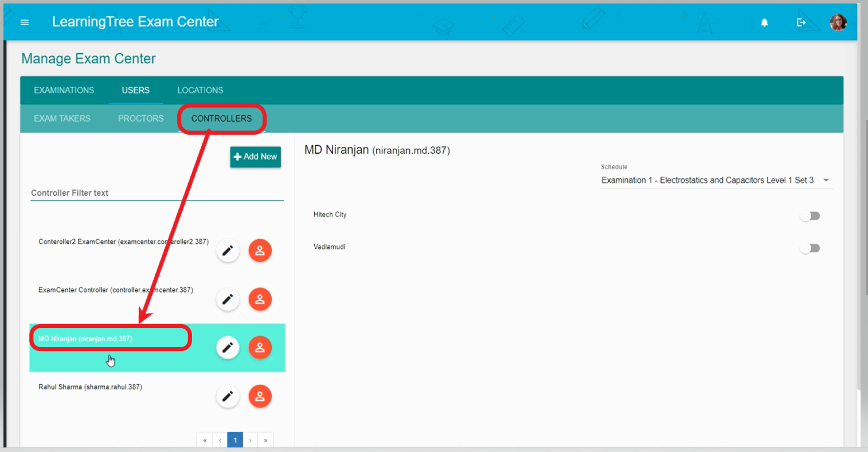Edit Rahul Sharma with the pencil icon
Viewport: 868px width, 452px height.
point(228,396)
